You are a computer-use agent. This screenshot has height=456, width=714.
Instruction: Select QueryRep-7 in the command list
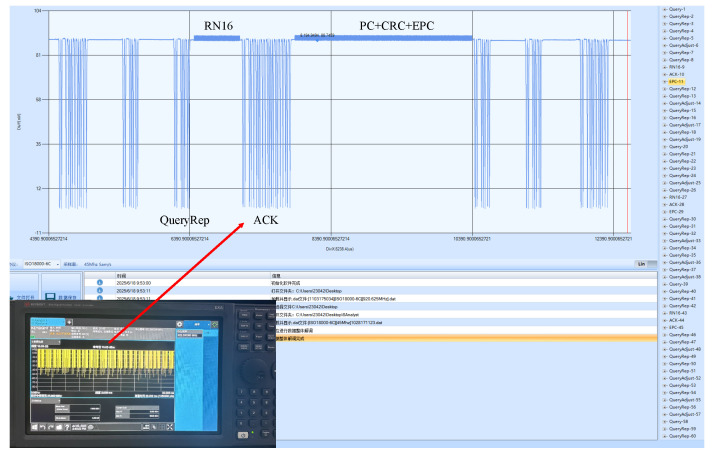[681, 53]
